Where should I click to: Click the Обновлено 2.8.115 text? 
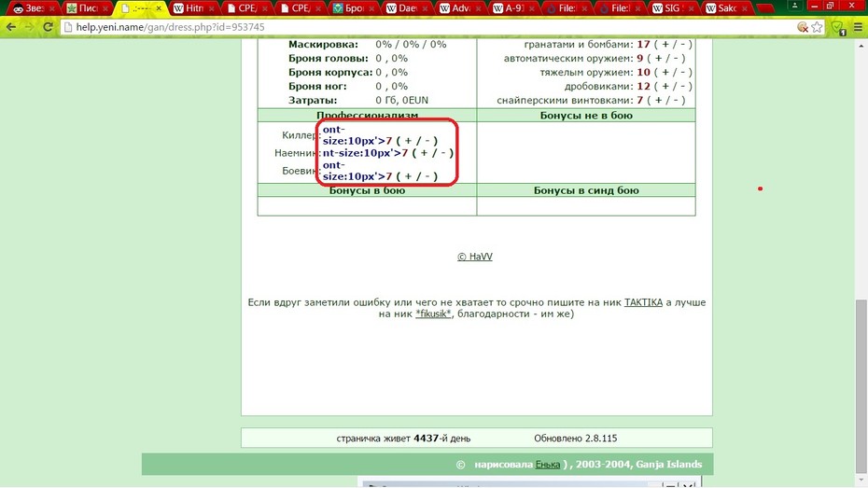[x=575, y=439]
